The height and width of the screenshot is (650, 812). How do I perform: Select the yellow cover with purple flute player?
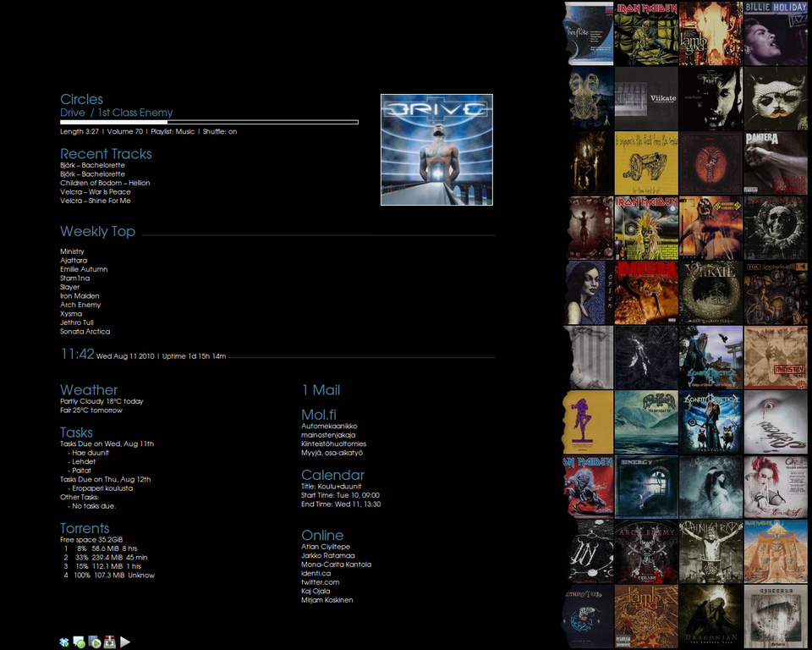point(589,422)
